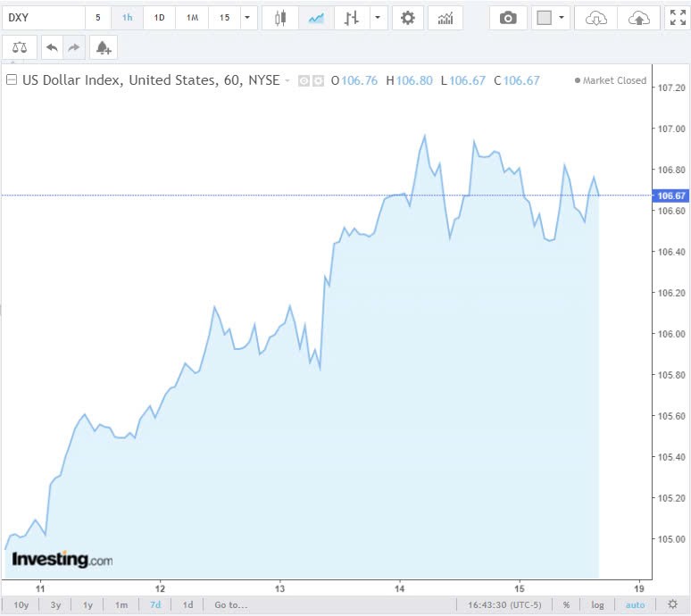Screen dimensions: 691x616
Task: Expand layout selection dropdown arrow
Action: 562,18
